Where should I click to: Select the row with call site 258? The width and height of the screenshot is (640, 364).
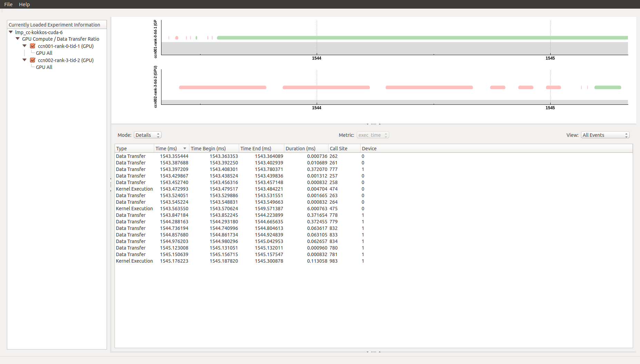[x=374, y=182]
